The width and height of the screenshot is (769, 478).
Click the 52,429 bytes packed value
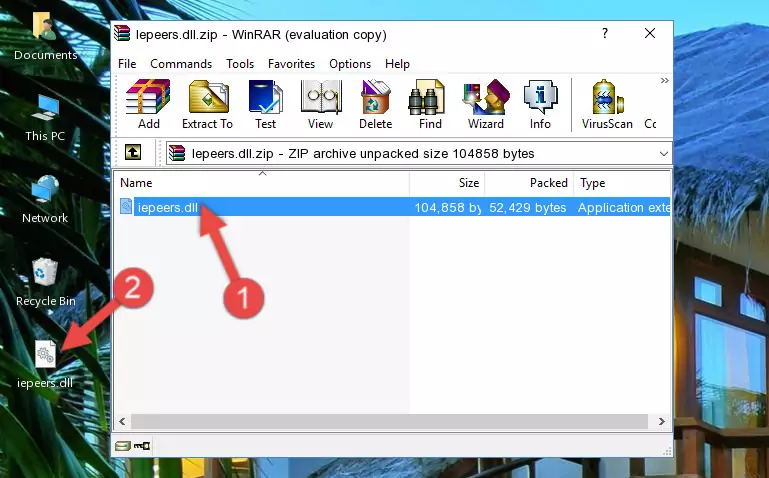528,207
